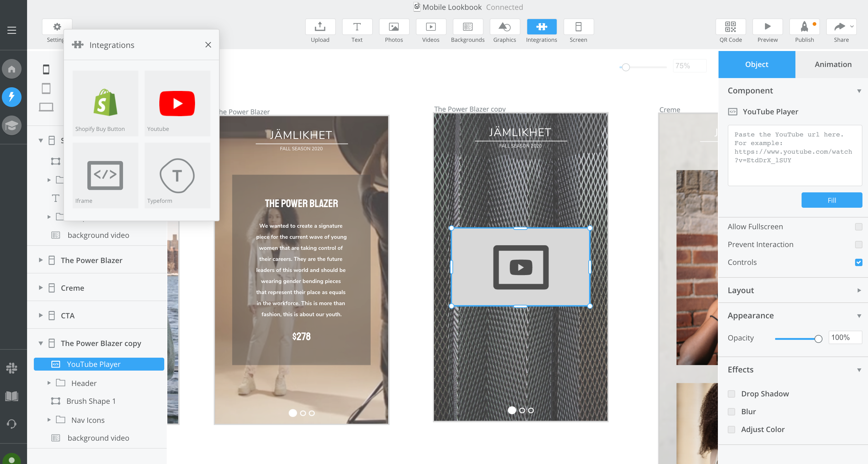Expand the Creme screen in layers
Viewport: 868px width, 464px height.
tap(41, 288)
